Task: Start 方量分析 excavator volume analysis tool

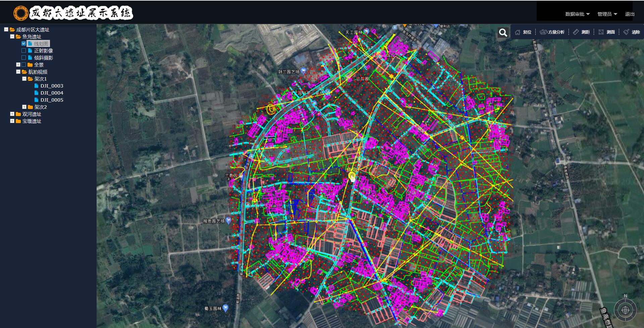Action: coord(552,32)
